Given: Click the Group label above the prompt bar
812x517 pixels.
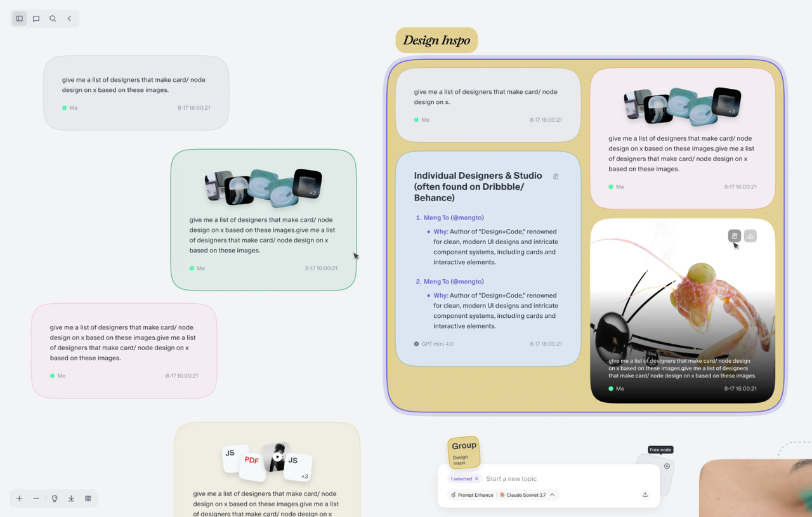Looking at the screenshot, I should click(464, 446).
